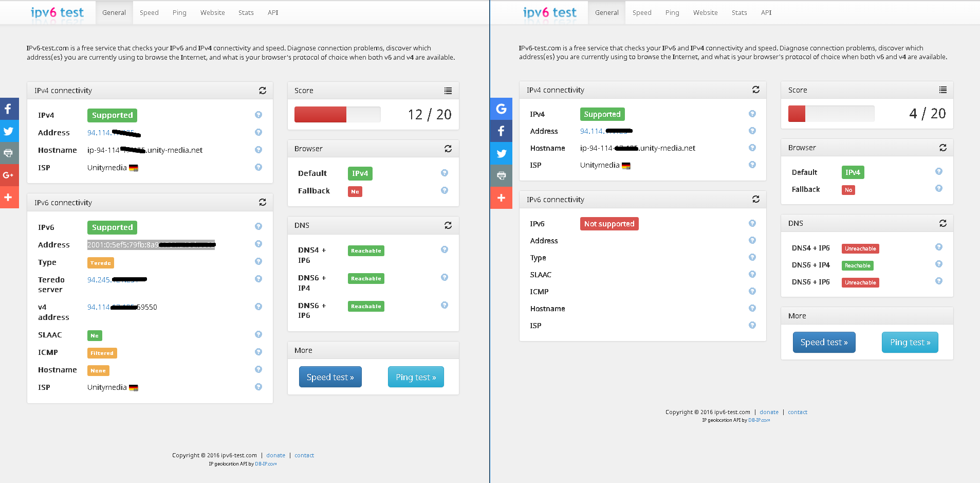Click help icon next to ICMP Filtered
980x483 pixels.
[x=258, y=352]
